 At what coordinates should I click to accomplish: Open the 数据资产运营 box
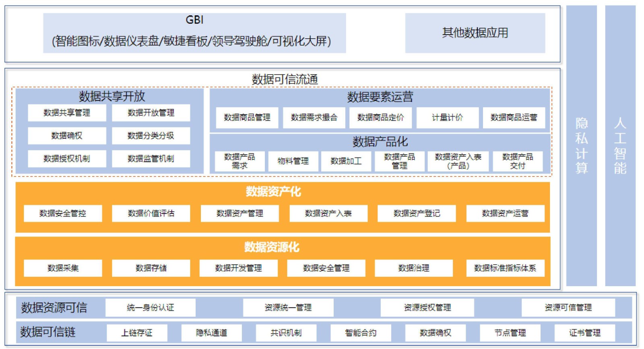506,214
